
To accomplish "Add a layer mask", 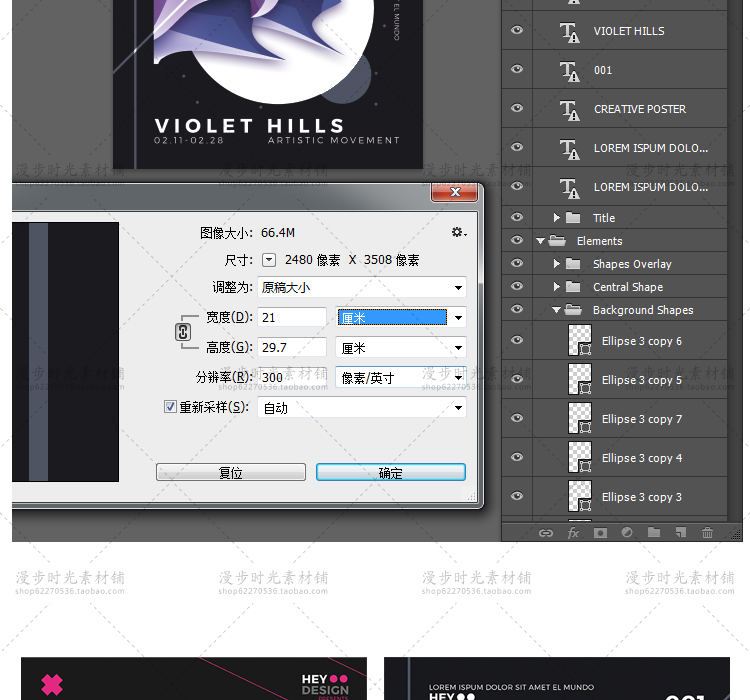I will pyautogui.click(x=600, y=533).
